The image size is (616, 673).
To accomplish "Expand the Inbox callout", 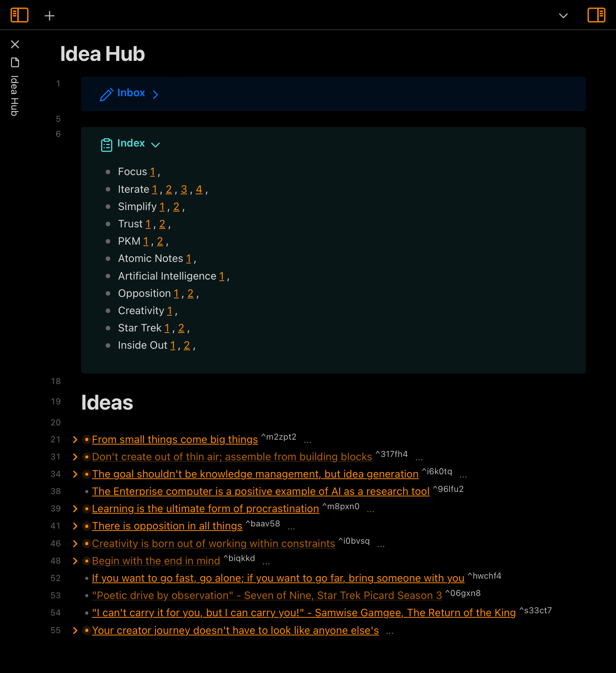I will [x=156, y=94].
